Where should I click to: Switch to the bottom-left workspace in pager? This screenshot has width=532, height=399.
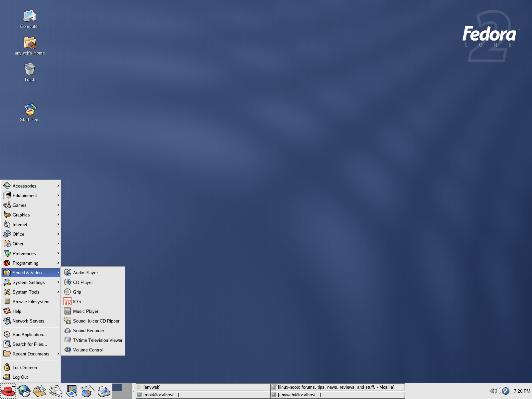tap(117, 395)
